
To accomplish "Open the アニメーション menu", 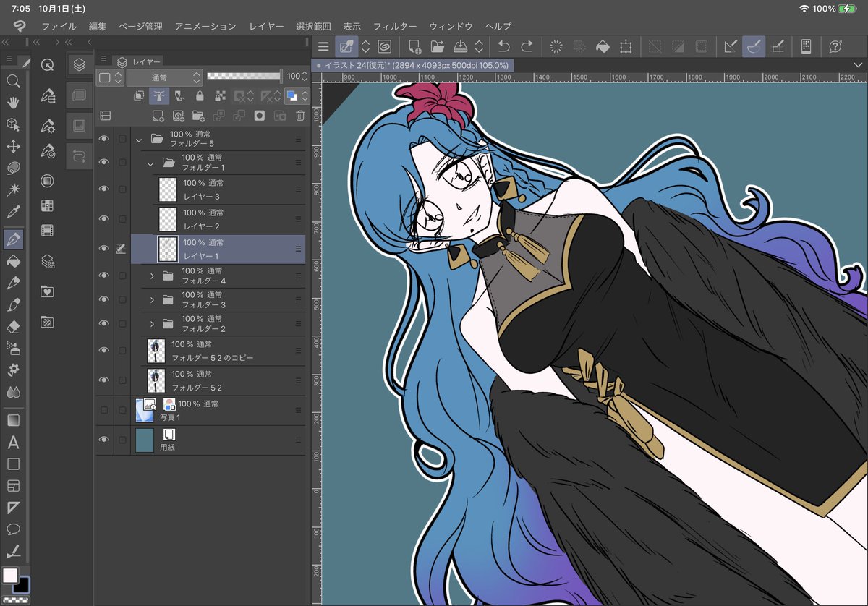I will [x=205, y=26].
